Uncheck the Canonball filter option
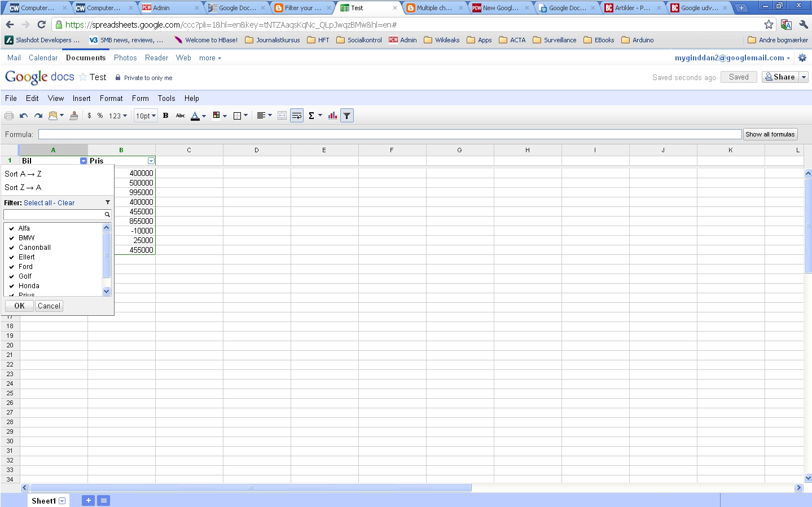Screen dimensions: 812x507 pyautogui.click(x=12, y=248)
